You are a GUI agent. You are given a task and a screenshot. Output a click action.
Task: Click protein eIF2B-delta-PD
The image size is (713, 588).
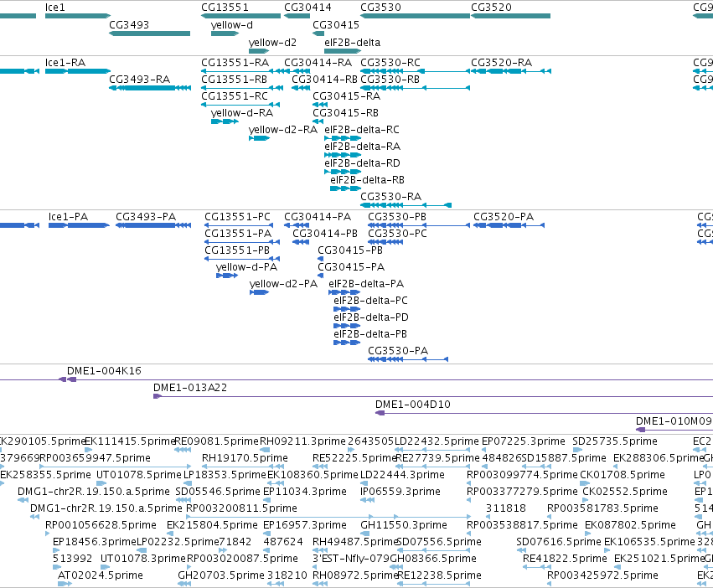point(371,318)
